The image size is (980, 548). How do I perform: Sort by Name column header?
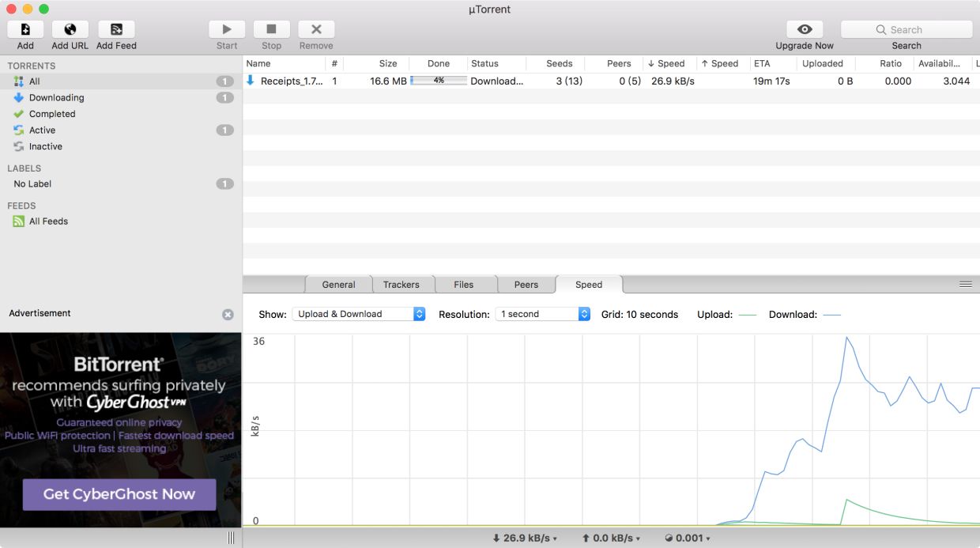click(x=284, y=63)
